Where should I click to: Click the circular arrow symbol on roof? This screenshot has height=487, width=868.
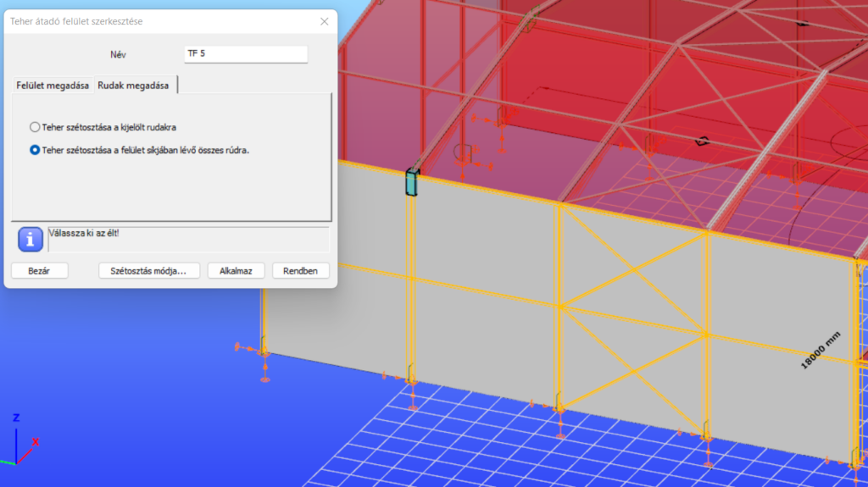tap(701, 141)
